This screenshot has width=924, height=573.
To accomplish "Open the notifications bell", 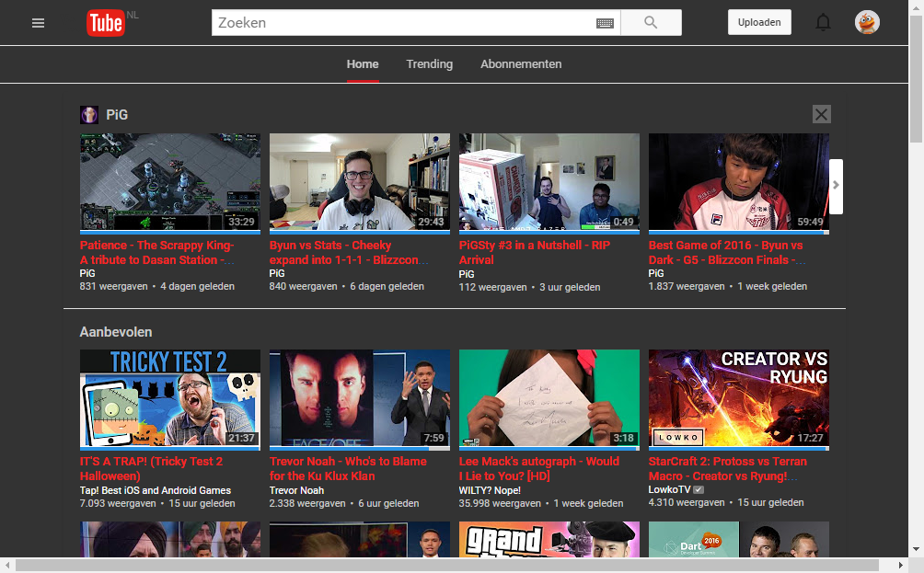I will pos(824,22).
